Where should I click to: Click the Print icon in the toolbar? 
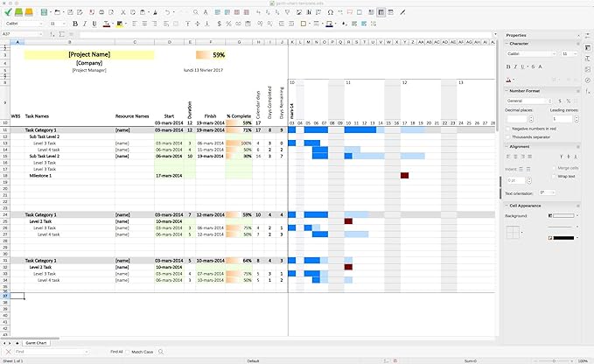click(101, 12)
